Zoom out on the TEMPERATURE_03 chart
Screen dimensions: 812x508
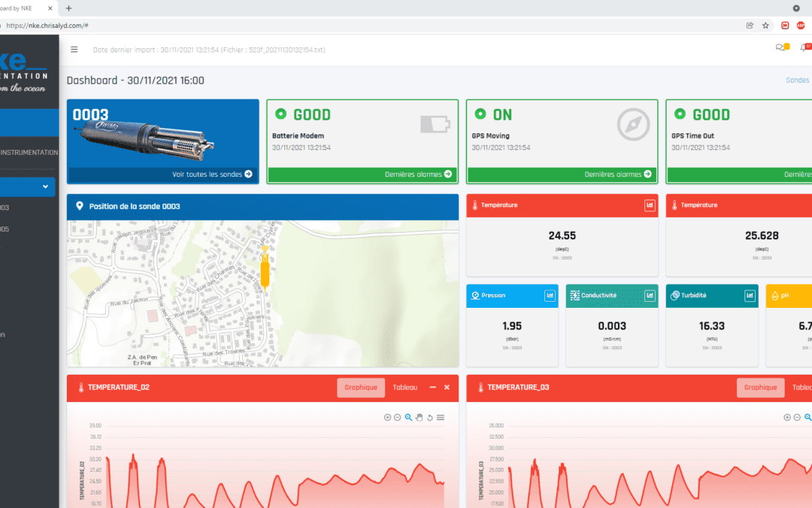coord(797,417)
